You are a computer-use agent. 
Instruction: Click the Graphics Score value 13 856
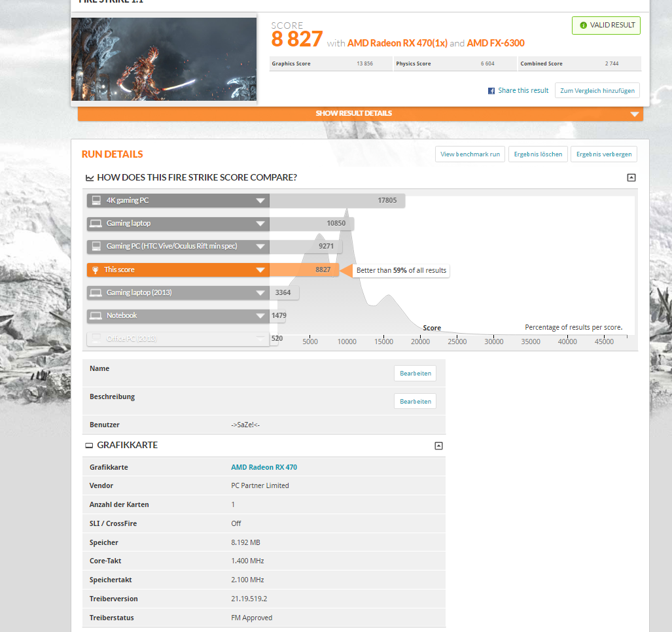pyautogui.click(x=364, y=63)
